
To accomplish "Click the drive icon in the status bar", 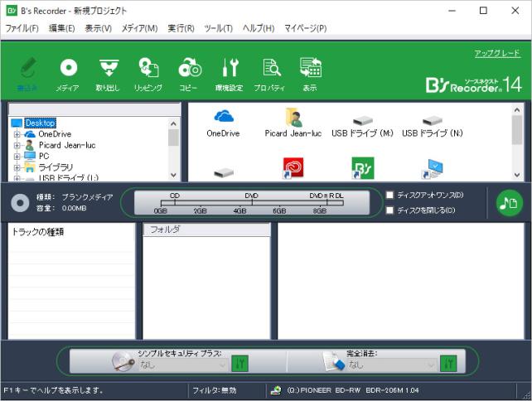I will pos(276,390).
